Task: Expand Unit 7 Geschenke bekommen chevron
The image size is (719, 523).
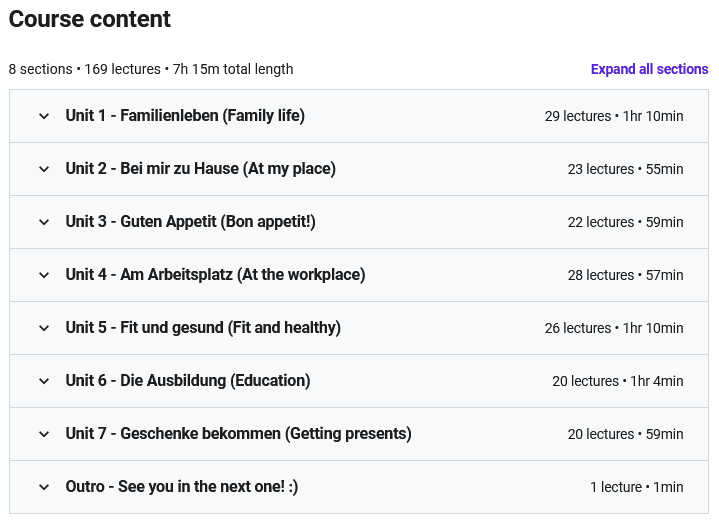Action: 44,434
